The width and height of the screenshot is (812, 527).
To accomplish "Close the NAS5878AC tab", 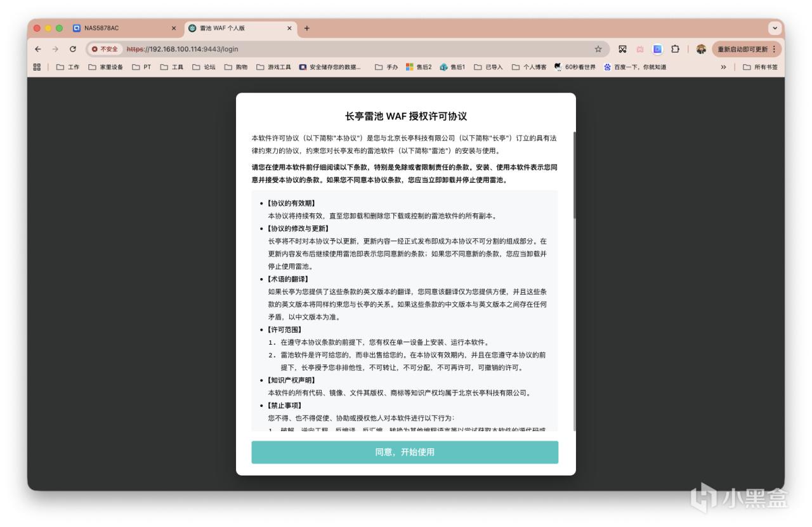I will click(174, 28).
